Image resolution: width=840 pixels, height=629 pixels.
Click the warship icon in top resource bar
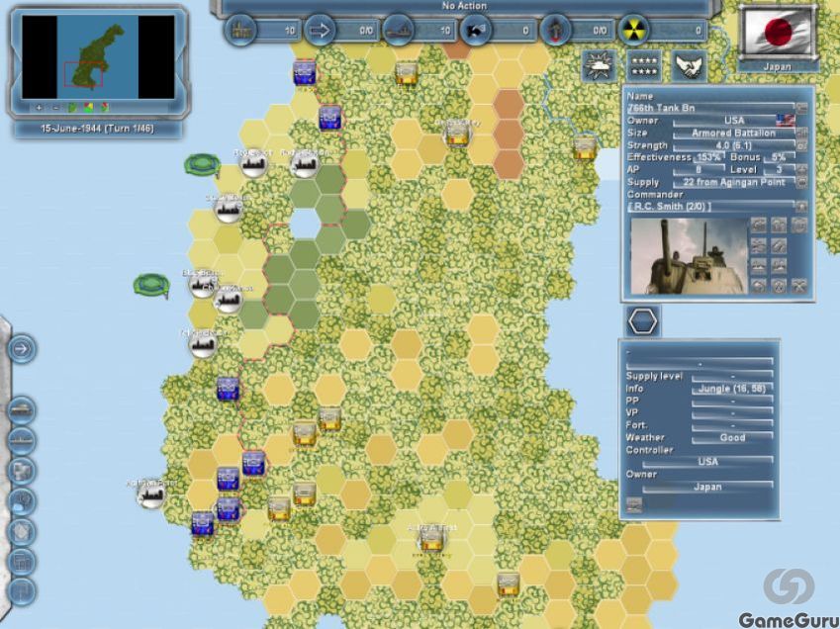point(398,30)
